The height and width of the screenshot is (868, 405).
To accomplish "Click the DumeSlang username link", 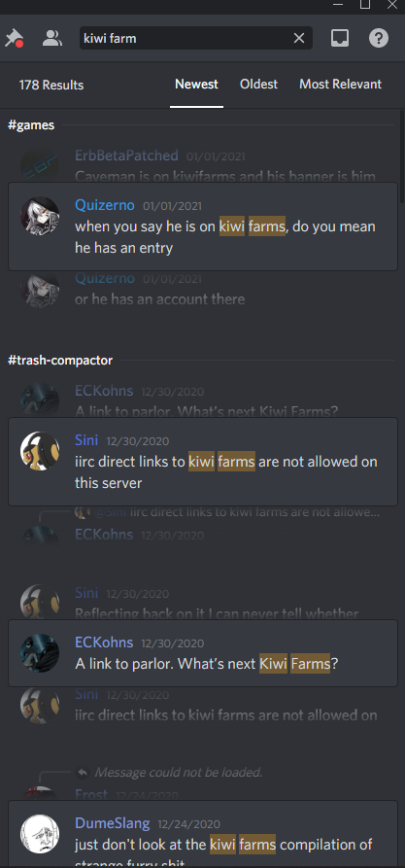I will pyautogui.click(x=113, y=823).
